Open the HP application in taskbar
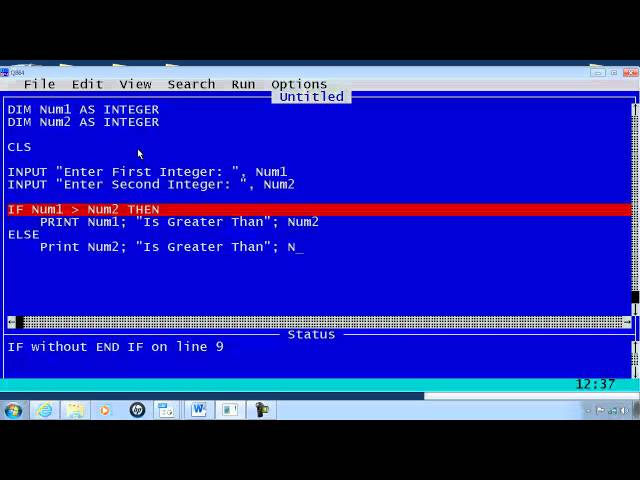Viewport: 640px width, 480px height. (x=137, y=410)
